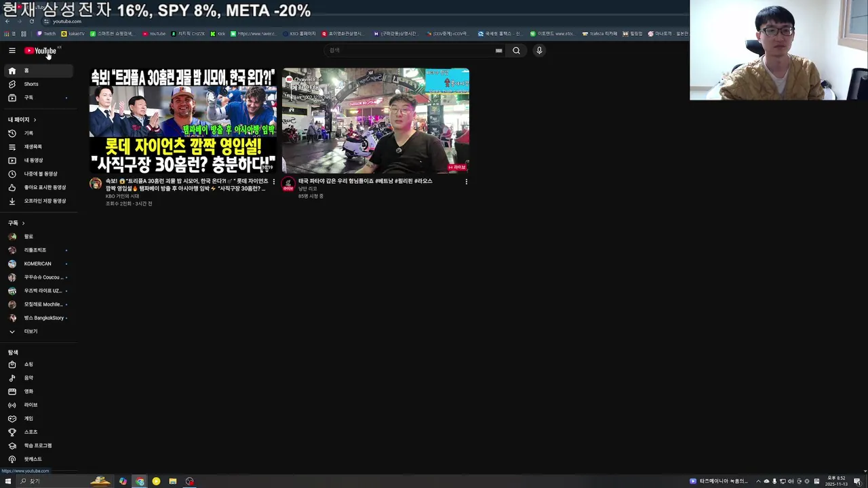Open the 랄로 subscribed channel
The height and width of the screenshot is (488, 868).
click(39, 237)
